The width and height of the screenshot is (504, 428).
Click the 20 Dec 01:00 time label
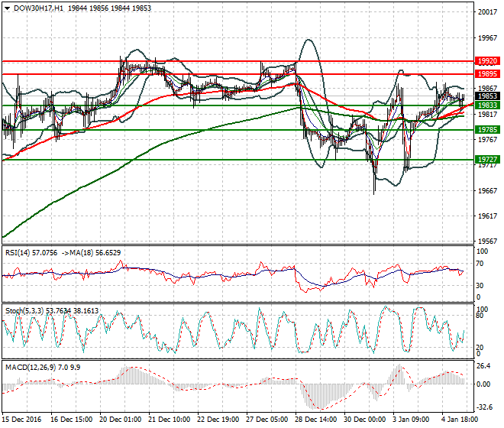tap(120, 420)
